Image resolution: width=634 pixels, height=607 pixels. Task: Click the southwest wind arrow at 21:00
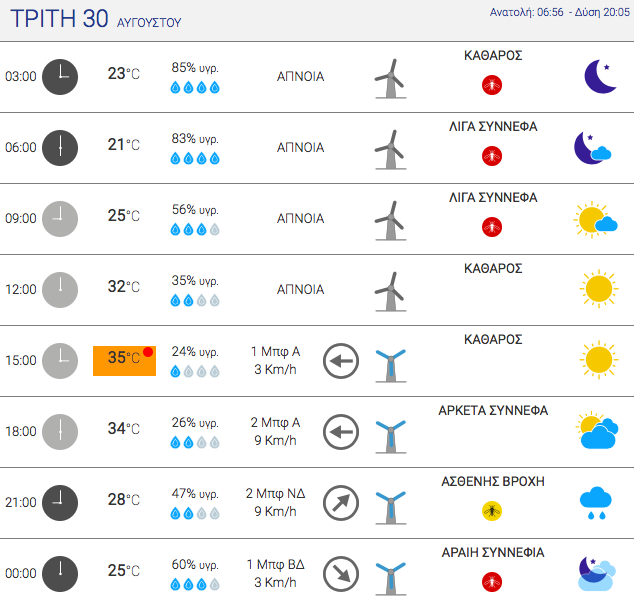[341, 503]
